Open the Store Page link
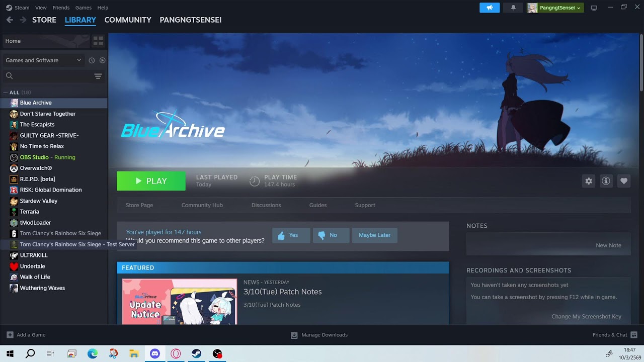 pyautogui.click(x=139, y=205)
